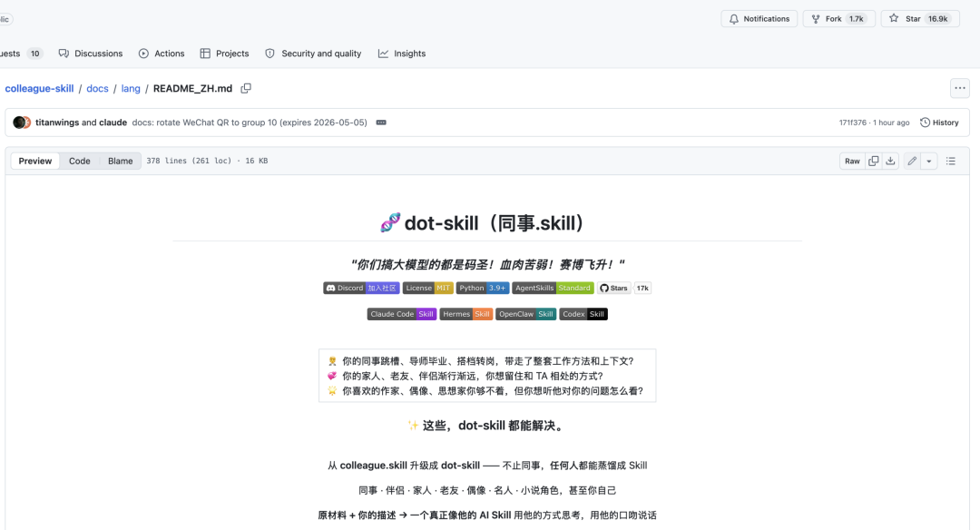
Task: Open the Insights tab
Action: 402,54
